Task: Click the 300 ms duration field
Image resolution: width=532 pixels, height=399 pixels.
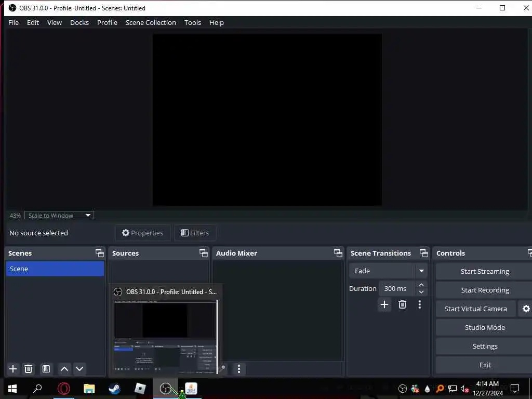Action: [397, 288]
